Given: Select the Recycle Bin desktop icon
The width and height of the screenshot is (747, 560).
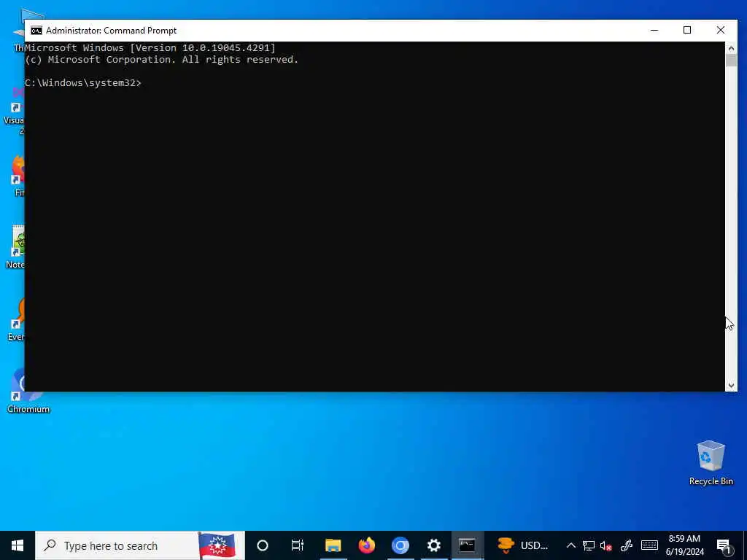Looking at the screenshot, I should 711,463.
